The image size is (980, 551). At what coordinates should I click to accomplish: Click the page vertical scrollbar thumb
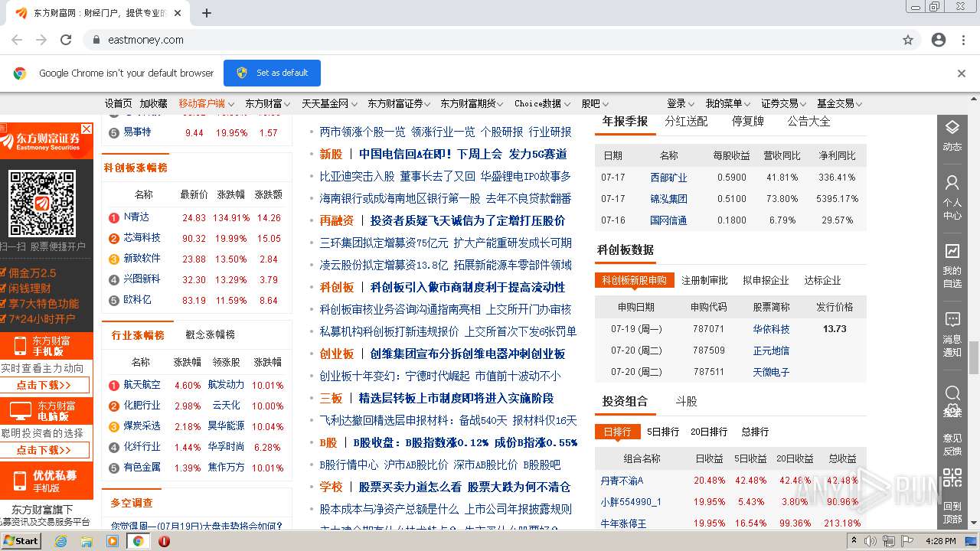973,357
